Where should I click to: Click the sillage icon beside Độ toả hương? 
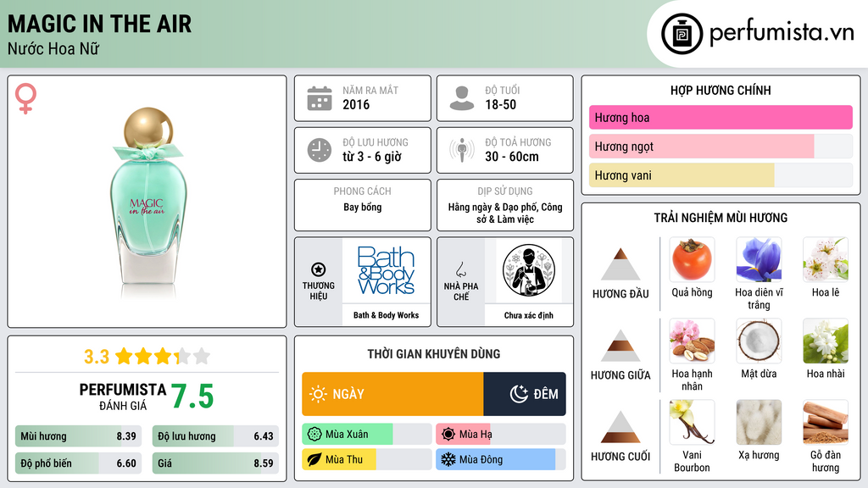click(462, 150)
